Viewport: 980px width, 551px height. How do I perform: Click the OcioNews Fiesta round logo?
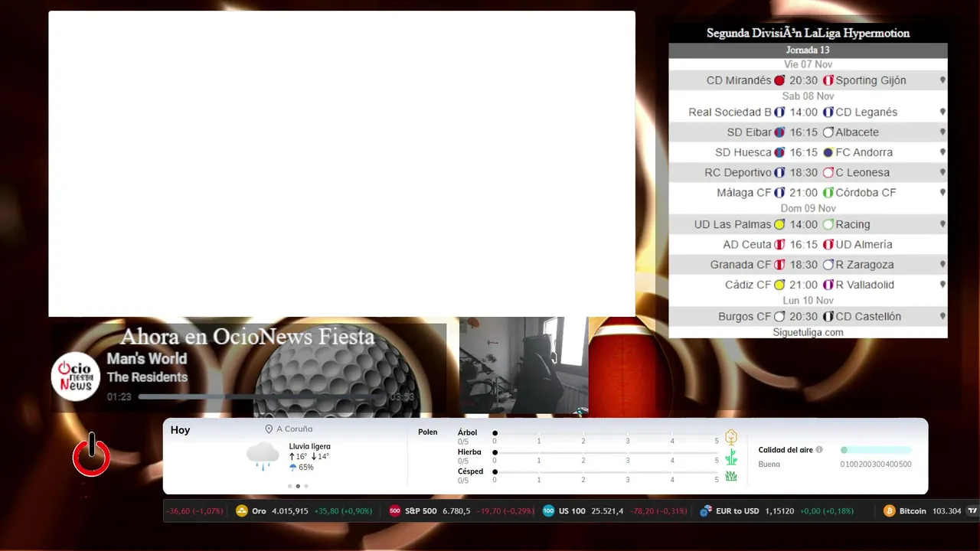(76, 377)
